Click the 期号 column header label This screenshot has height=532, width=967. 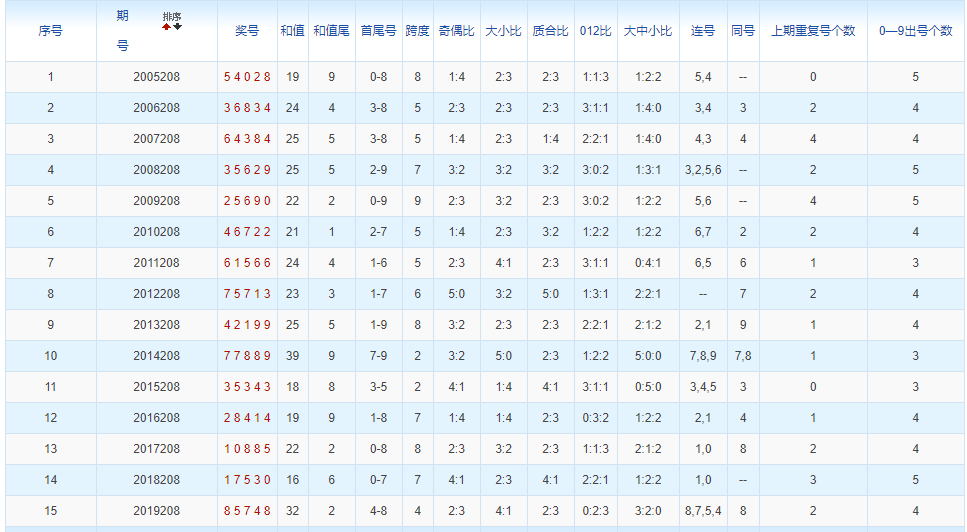(x=123, y=30)
